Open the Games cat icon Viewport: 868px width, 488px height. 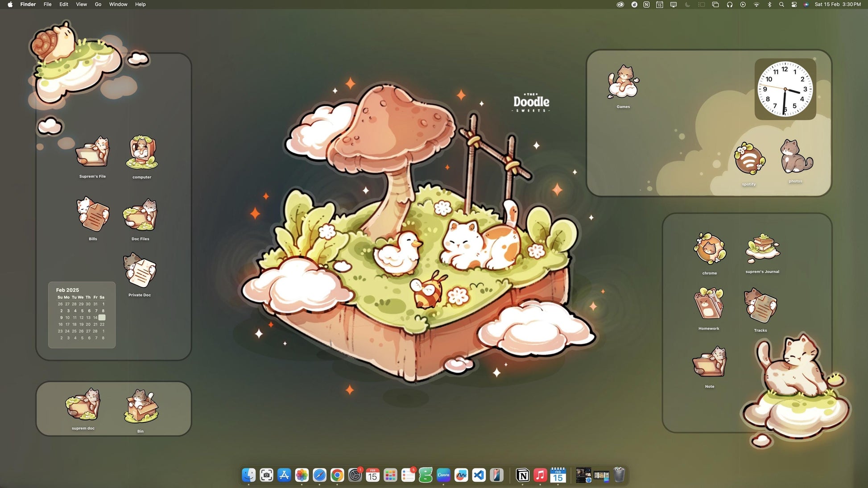tap(623, 82)
